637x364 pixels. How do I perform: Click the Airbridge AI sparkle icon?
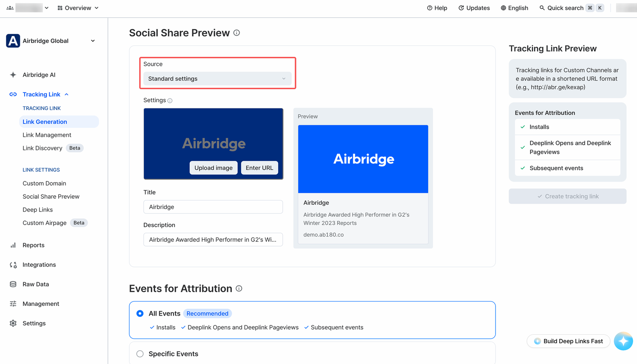click(13, 75)
